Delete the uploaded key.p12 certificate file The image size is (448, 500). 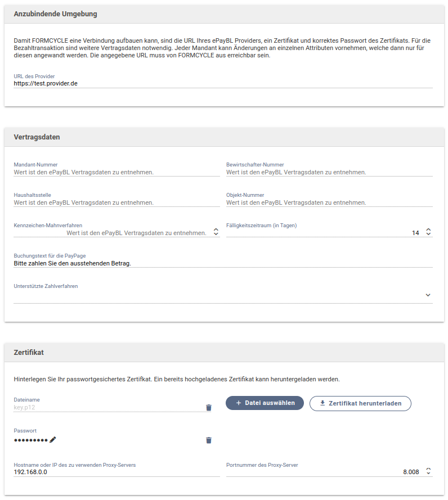(209, 408)
